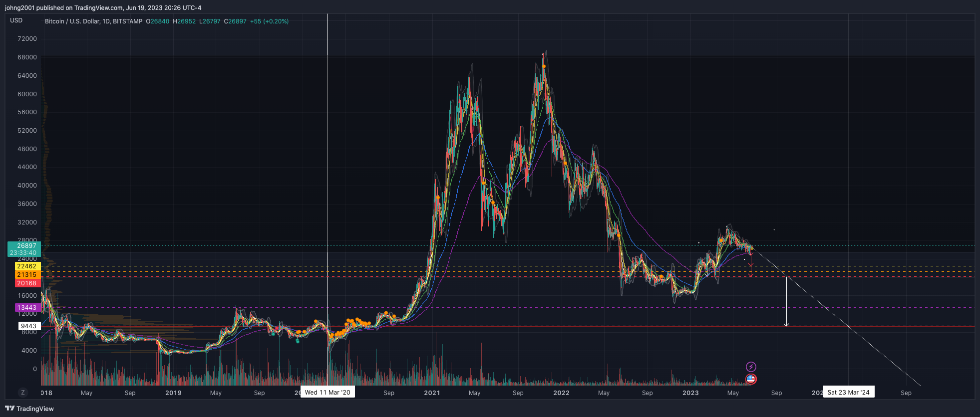Click the US flag economic event icon

click(x=751, y=379)
